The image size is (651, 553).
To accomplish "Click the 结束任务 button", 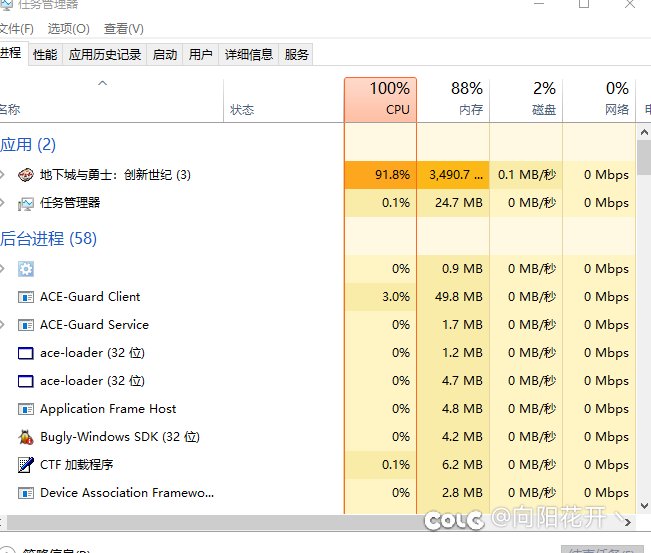I will click(596, 549).
